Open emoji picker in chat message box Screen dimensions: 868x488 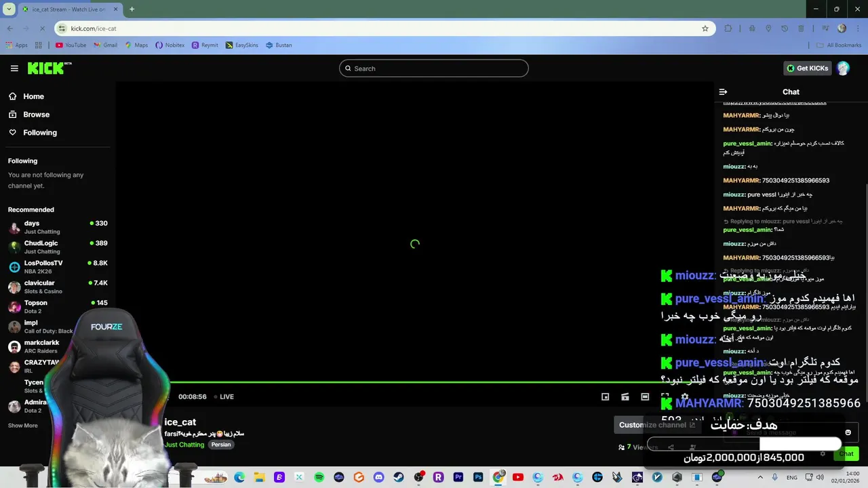[848, 432]
